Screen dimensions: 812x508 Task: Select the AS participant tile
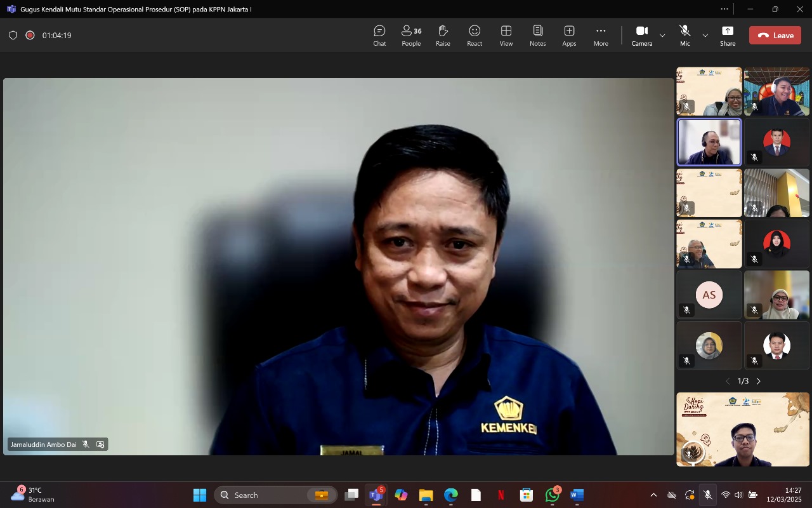tap(709, 295)
